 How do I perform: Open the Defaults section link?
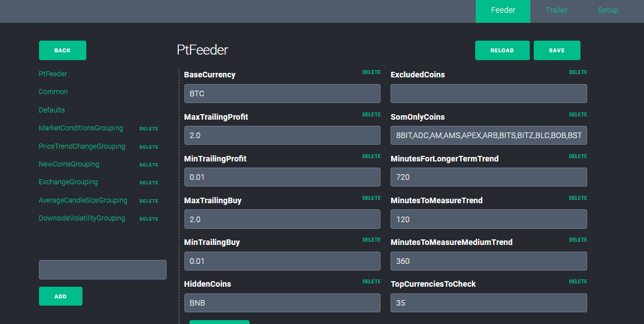(x=52, y=110)
